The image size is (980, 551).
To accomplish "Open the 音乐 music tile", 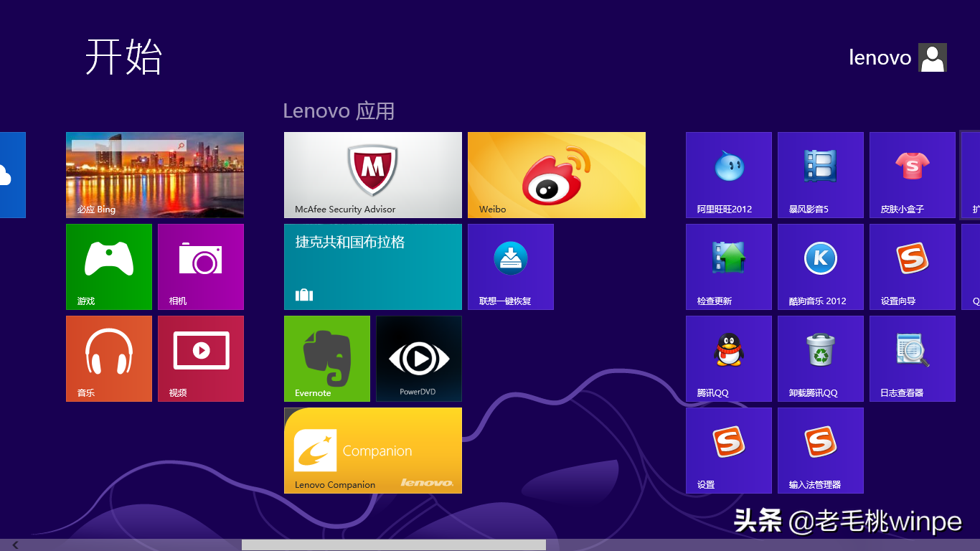I will (x=109, y=359).
